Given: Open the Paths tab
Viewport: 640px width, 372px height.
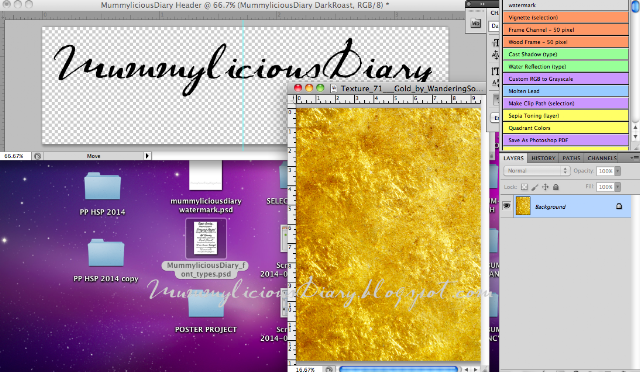Looking at the screenshot, I should (571, 158).
